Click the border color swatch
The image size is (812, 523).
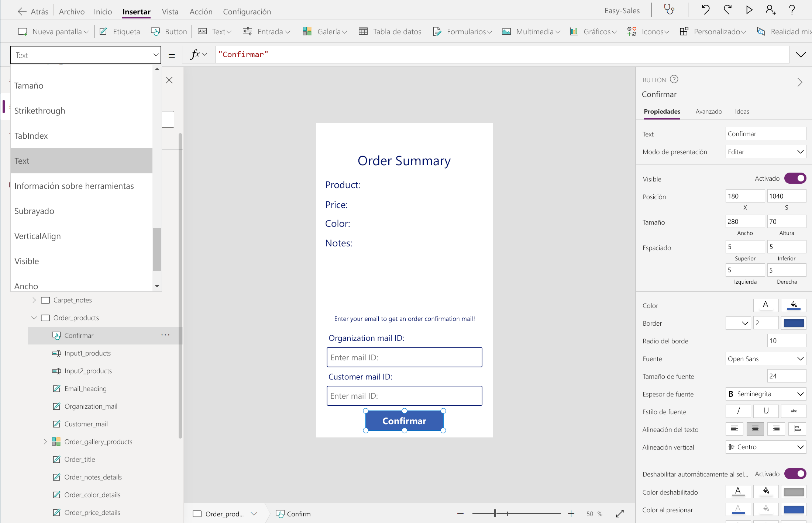[794, 323]
